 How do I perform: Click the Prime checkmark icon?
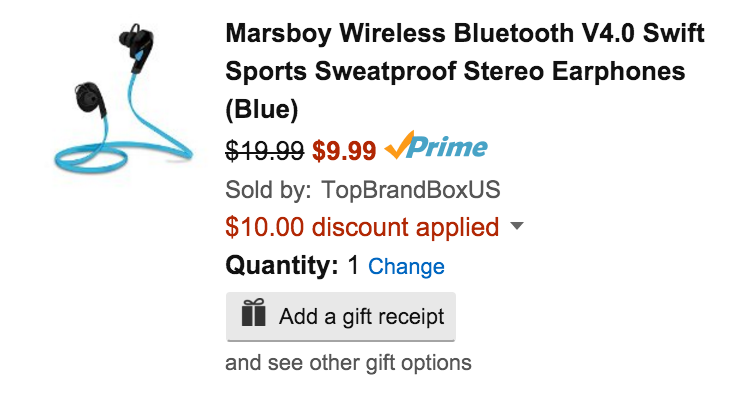point(398,147)
